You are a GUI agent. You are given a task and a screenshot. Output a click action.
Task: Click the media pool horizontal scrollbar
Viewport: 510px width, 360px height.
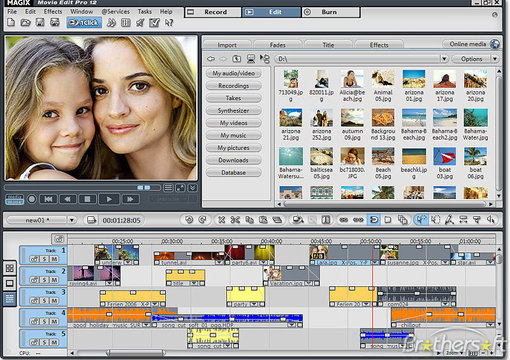click(385, 204)
